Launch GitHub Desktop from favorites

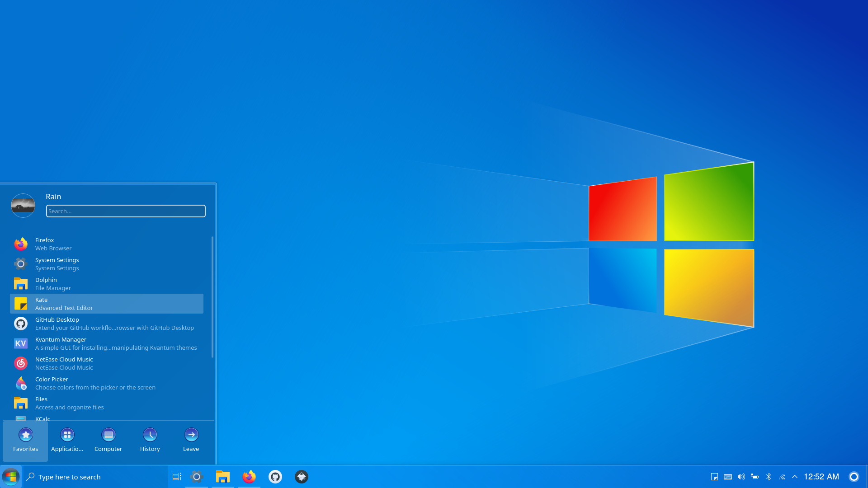click(x=107, y=324)
